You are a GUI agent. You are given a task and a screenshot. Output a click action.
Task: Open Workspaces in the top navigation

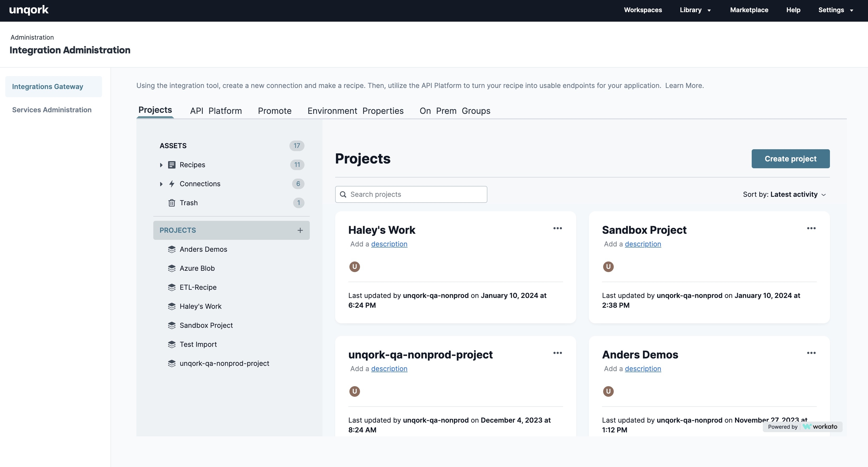click(643, 10)
